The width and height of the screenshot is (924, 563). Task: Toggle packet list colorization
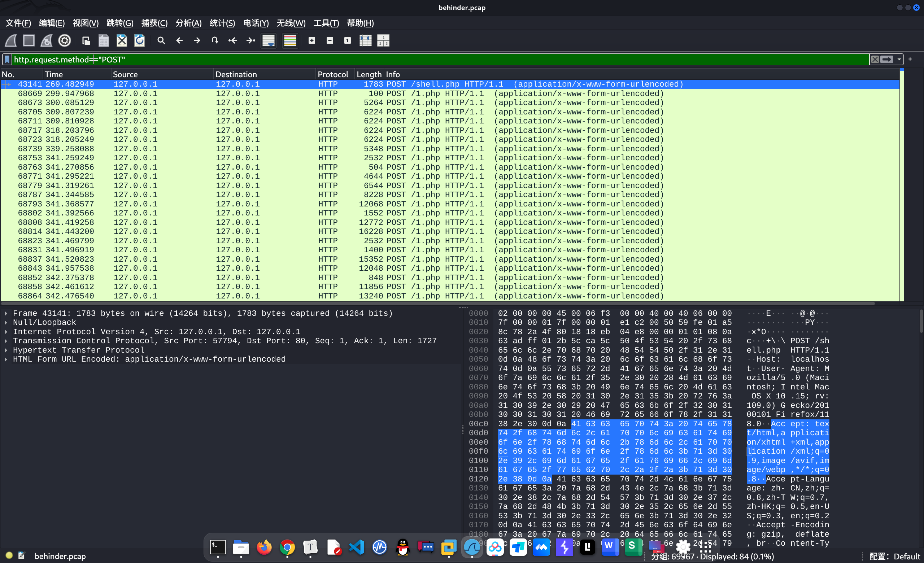pyautogui.click(x=290, y=40)
